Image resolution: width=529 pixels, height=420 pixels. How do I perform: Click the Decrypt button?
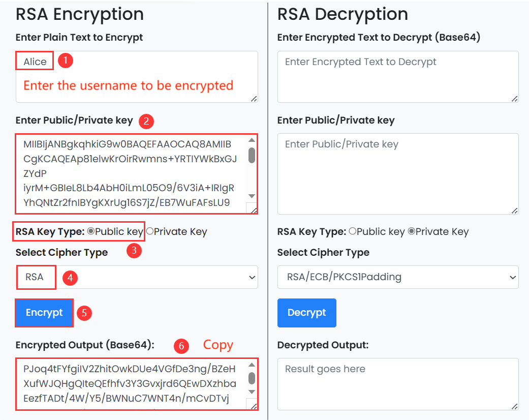pos(306,313)
